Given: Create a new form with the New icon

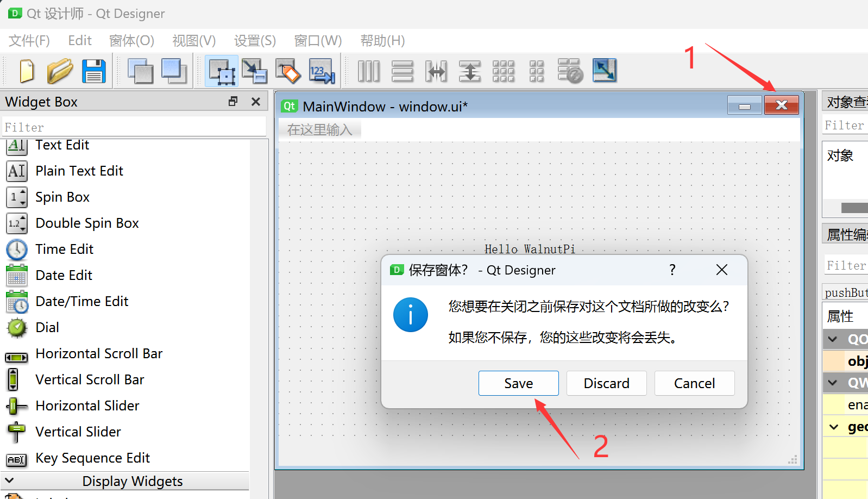Looking at the screenshot, I should [27, 71].
